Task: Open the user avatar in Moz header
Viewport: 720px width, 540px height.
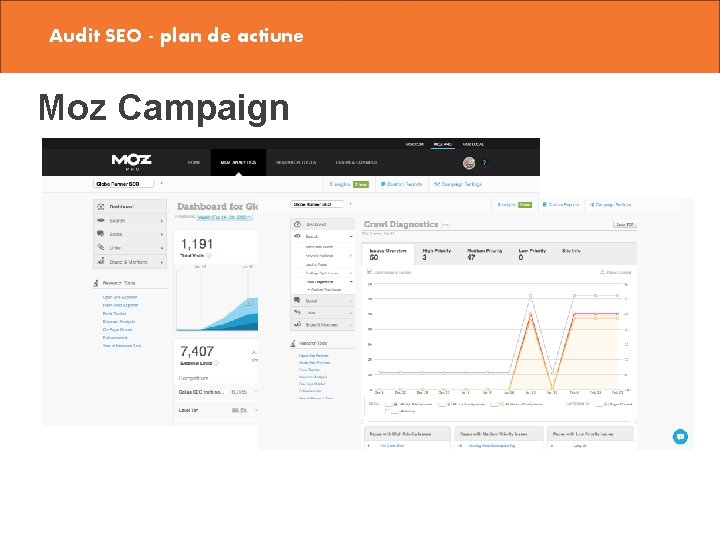Action: pos(469,163)
